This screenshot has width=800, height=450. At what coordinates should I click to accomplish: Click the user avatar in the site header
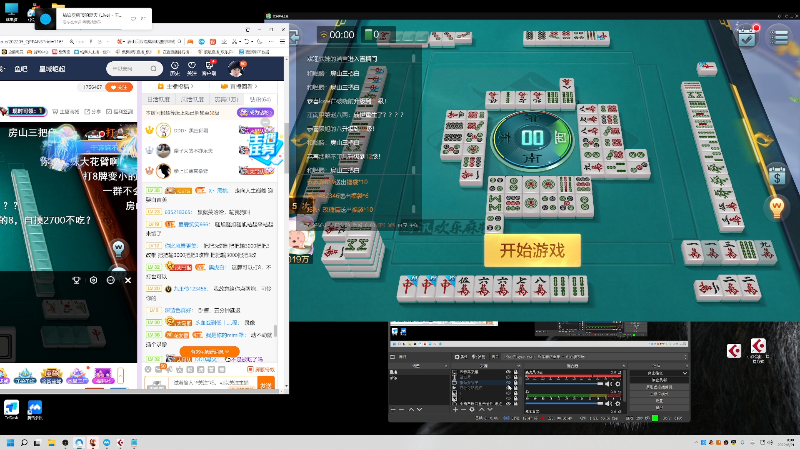pos(236,68)
